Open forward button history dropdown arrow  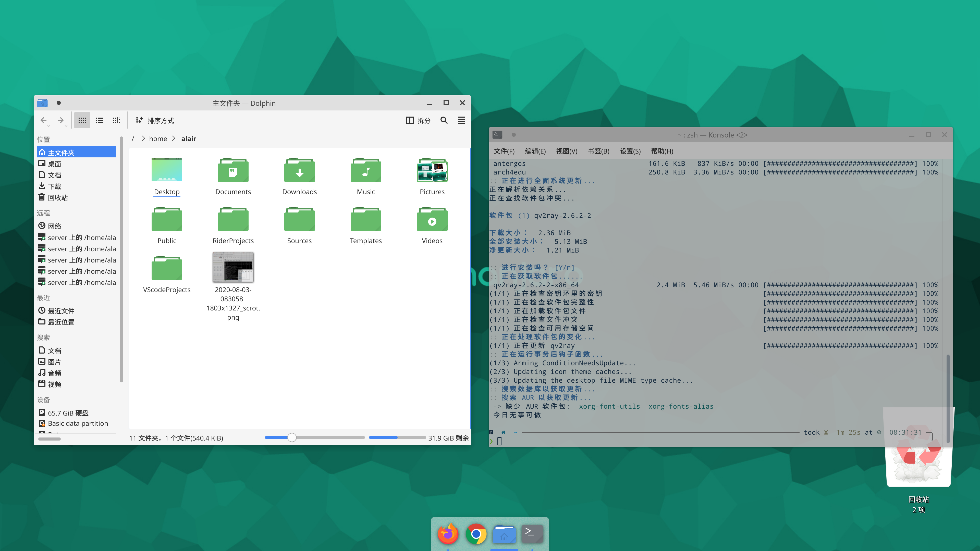[66, 126]
